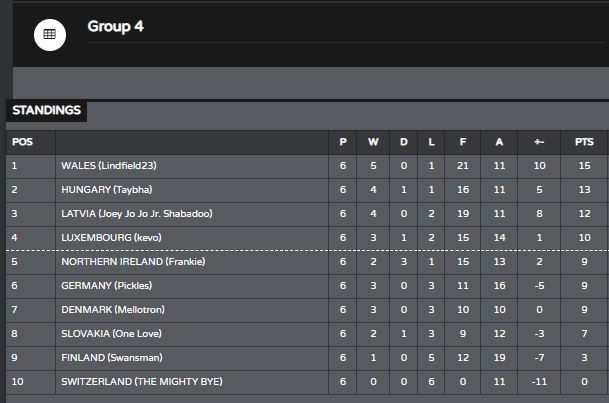
Task: Open the STANDINGS tab
Action: click(46, 111)
